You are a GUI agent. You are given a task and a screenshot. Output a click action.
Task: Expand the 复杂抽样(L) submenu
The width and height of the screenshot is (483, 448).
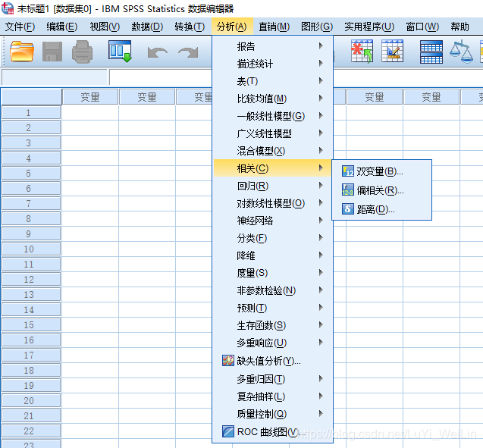(x=273, y=396)
